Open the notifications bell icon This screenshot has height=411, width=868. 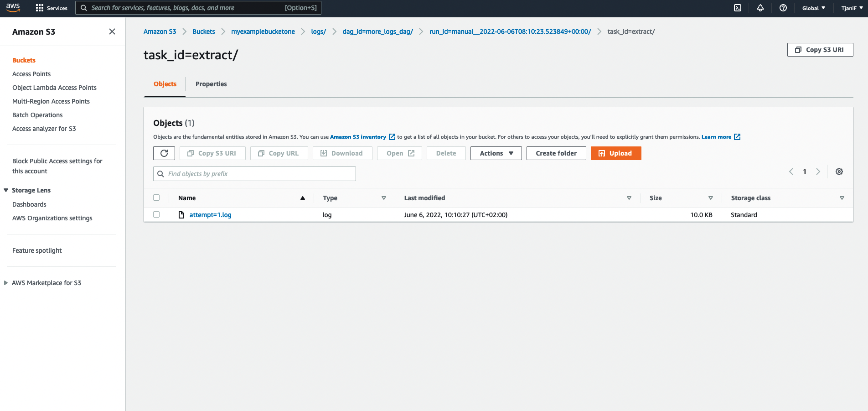click(x=760, y=8)
